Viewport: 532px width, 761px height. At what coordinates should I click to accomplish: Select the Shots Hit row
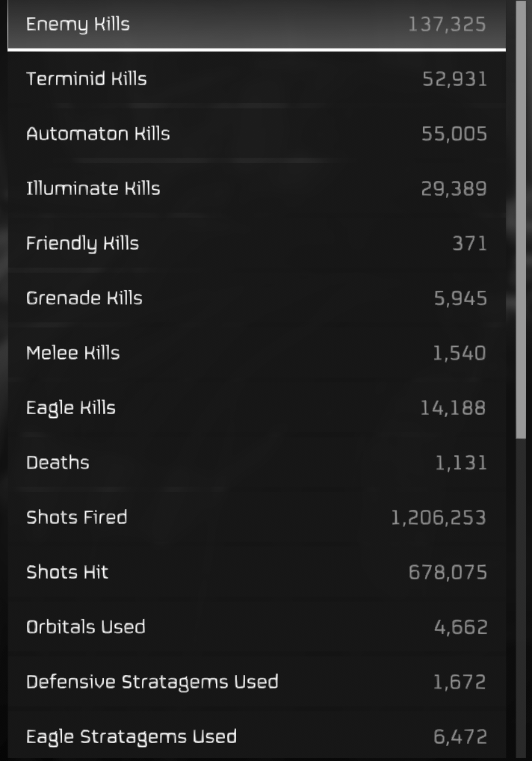256,572
